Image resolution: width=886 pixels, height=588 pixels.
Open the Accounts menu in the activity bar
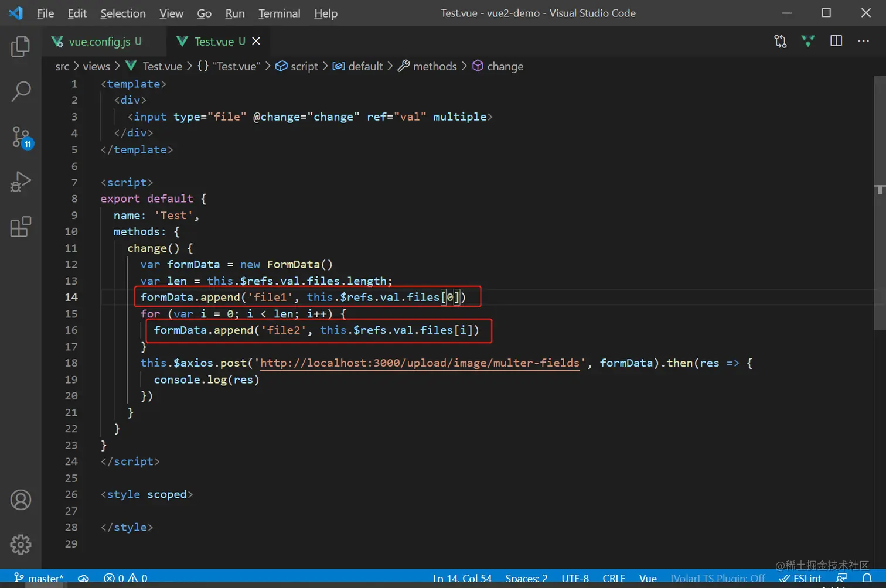[21, 500]
